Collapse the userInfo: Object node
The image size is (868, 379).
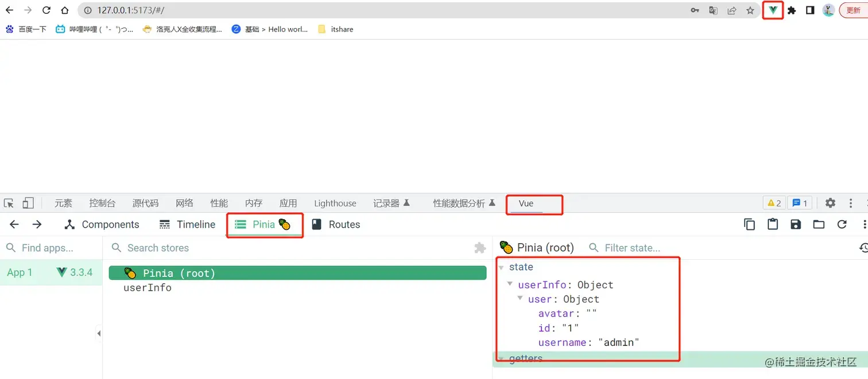510,285
